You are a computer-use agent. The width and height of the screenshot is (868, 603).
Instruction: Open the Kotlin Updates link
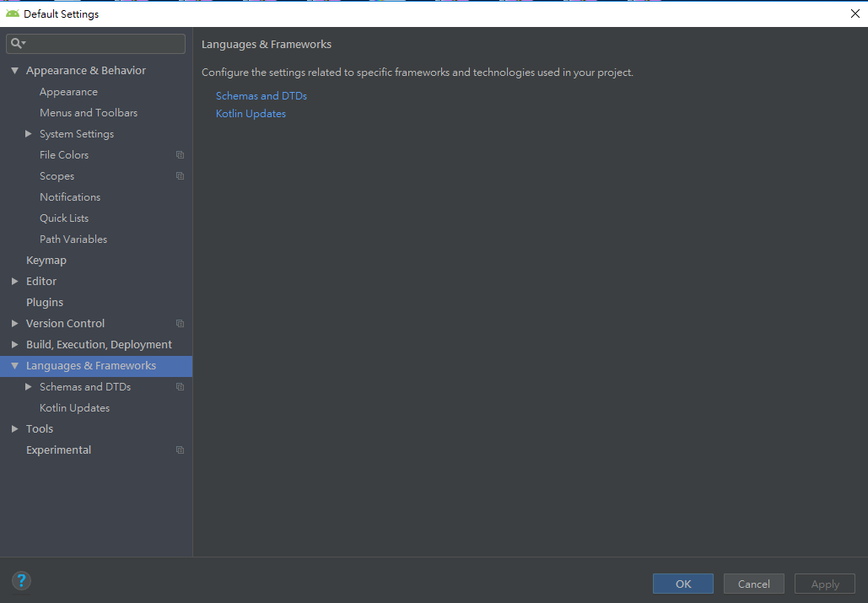pyautogui.click(x=251, y=113)
